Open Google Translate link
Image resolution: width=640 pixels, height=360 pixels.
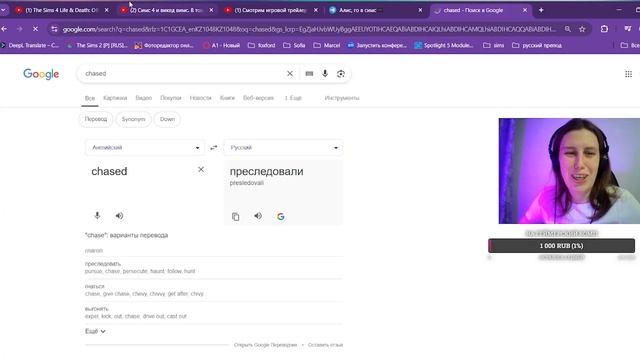pos(265,345)
